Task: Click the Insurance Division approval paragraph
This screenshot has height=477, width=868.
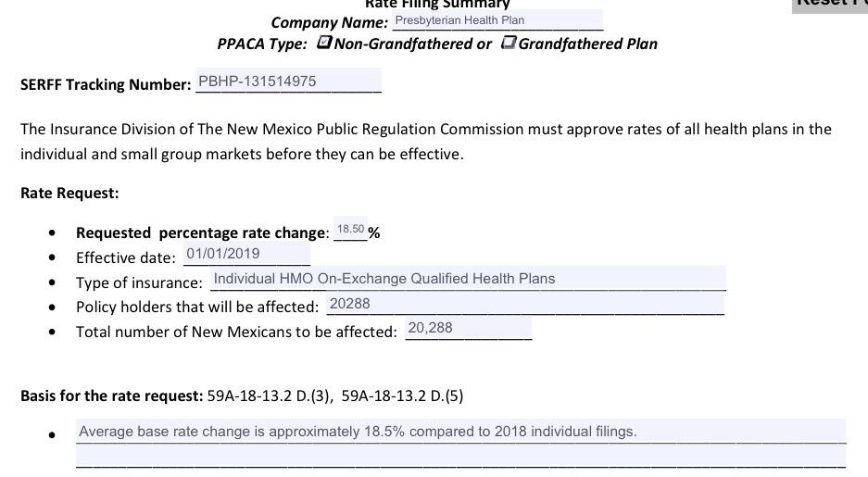Action: [x=426, y=142]
